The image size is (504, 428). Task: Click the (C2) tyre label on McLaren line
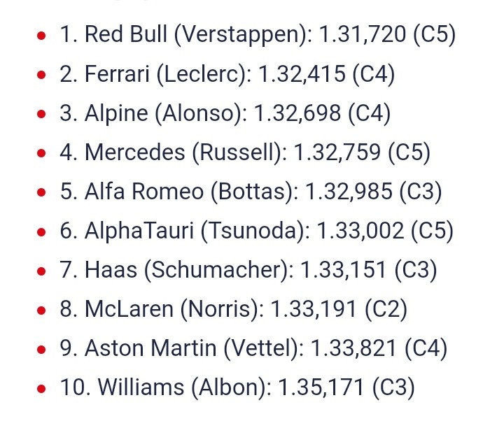386,309
